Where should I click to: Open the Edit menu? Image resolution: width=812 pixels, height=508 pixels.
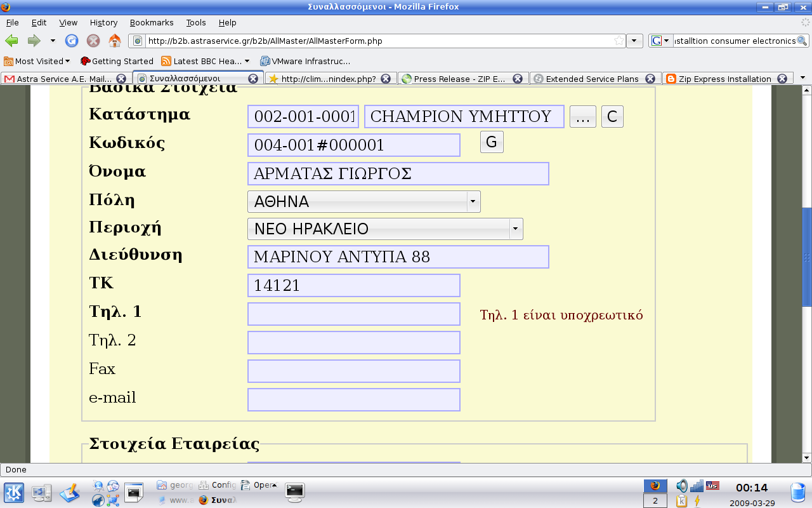[39, 22]
